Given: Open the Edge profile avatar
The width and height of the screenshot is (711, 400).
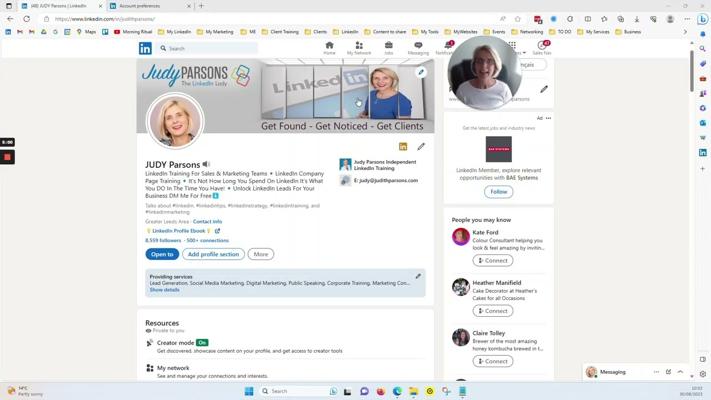Looking at the screenshot, I should point(670,19).
